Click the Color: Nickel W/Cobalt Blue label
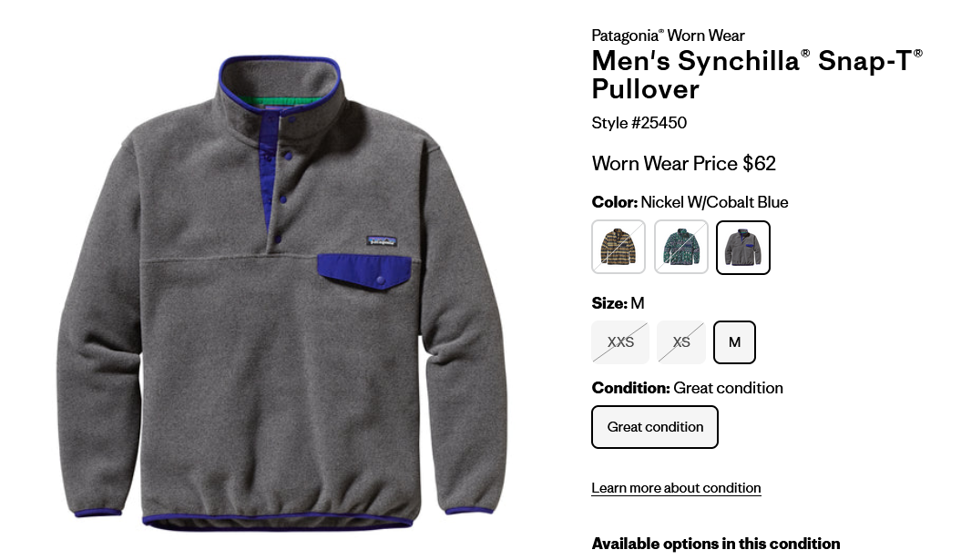Viewport: 961px width, 560px height. click(x=690, y=202)
